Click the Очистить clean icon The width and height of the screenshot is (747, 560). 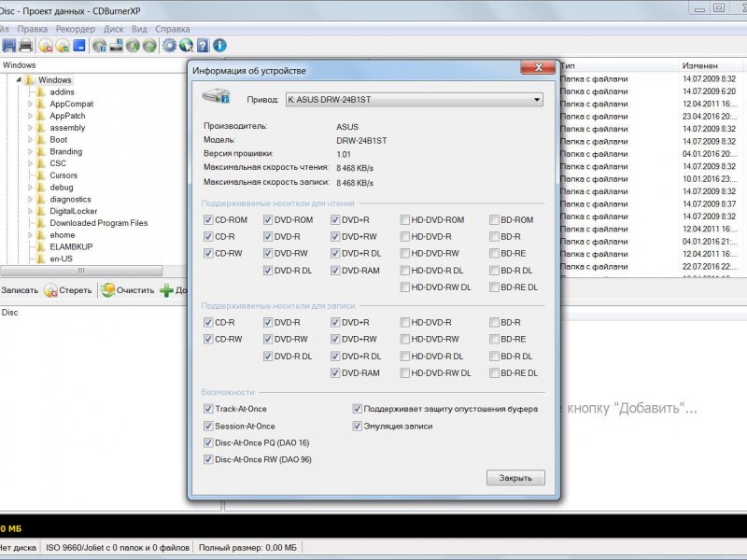pos(108,290)
